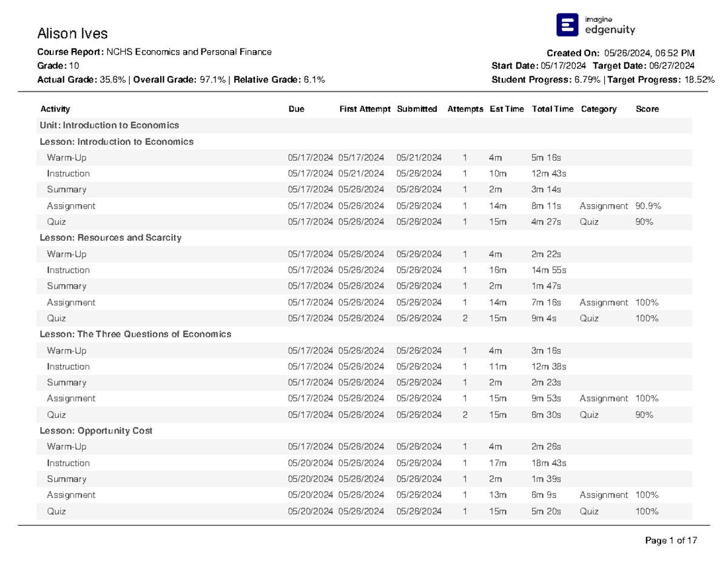Click the Submitted column header
This screenshot has height=562, width=728.
click(417, 109)
